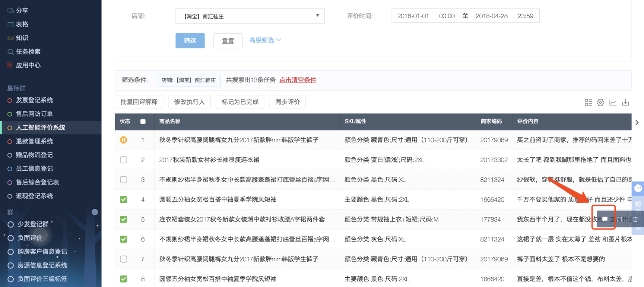
Task: Open 任务检索 in the sidebar
Action: [28, 51]
